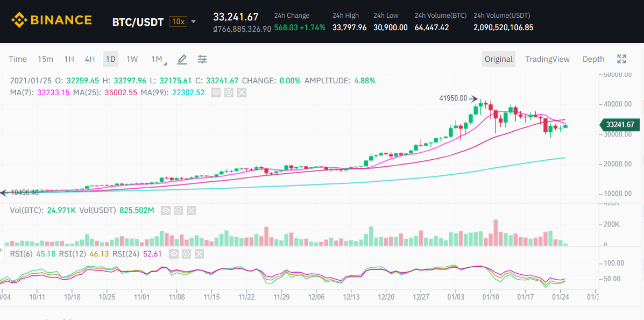The image size is (644, 320).
Task: Expand chart to fullscreen
Action: 621,59
